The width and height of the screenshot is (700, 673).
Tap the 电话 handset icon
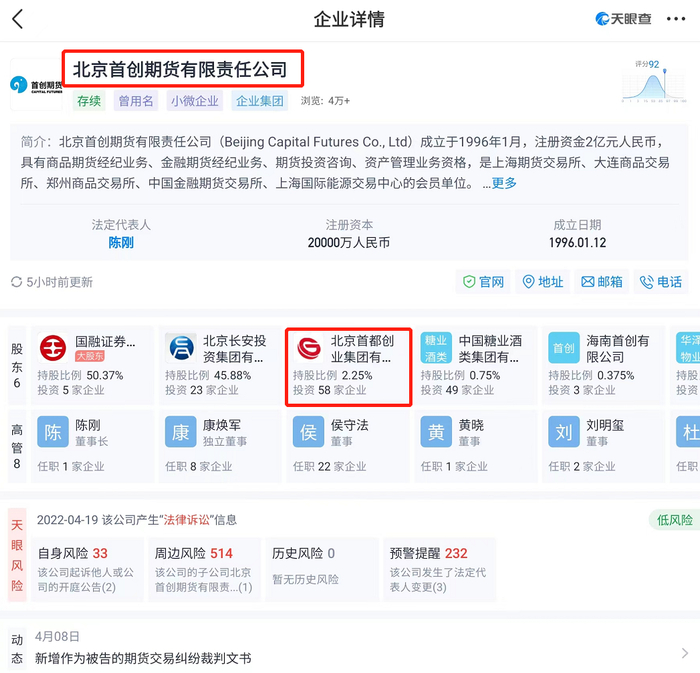[x=646, y=282]
